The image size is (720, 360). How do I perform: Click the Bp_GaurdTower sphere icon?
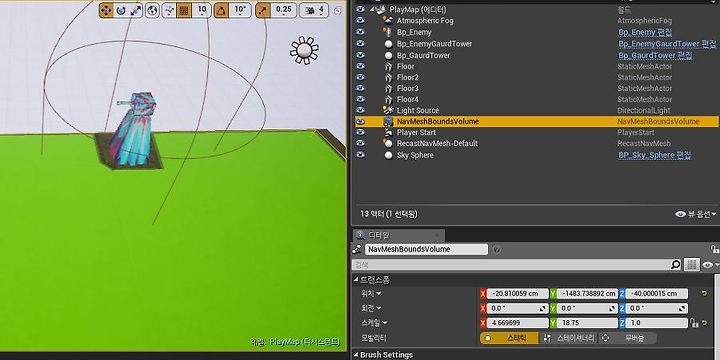(x=388, y=56)
